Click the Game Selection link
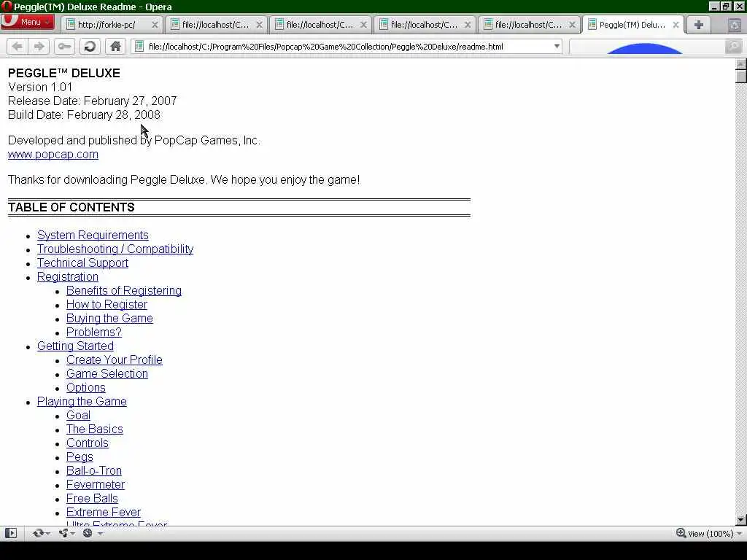Screen dimensions: 747x560 click(x=107, y=374)
